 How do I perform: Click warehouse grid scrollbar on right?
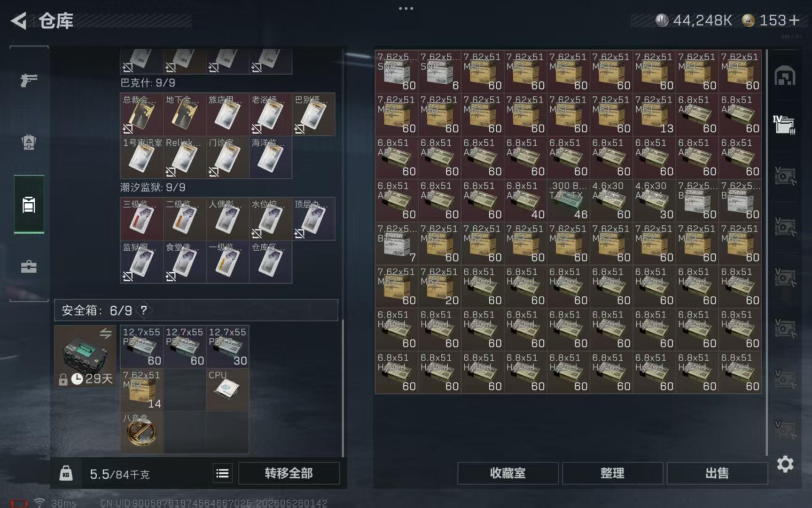[766, 252]
